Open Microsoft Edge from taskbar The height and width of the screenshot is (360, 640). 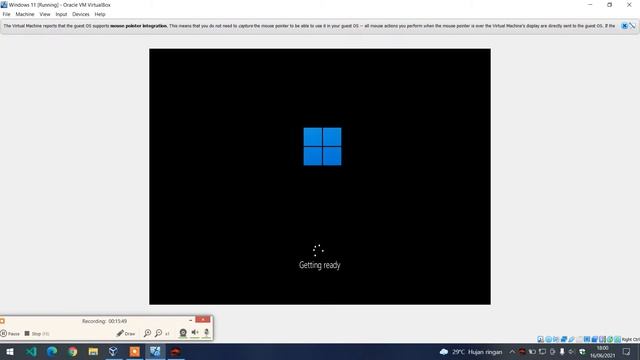coord(52,351)
